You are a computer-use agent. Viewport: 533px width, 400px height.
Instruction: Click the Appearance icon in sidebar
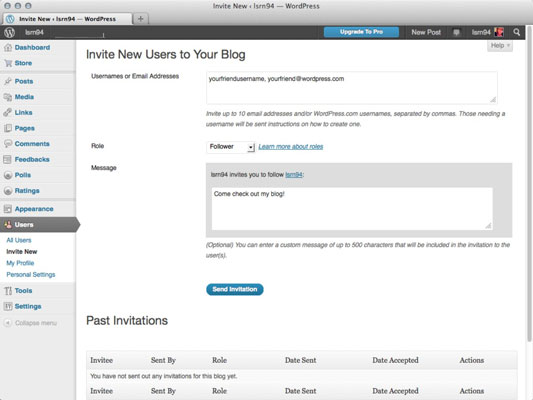coord(8,209)
